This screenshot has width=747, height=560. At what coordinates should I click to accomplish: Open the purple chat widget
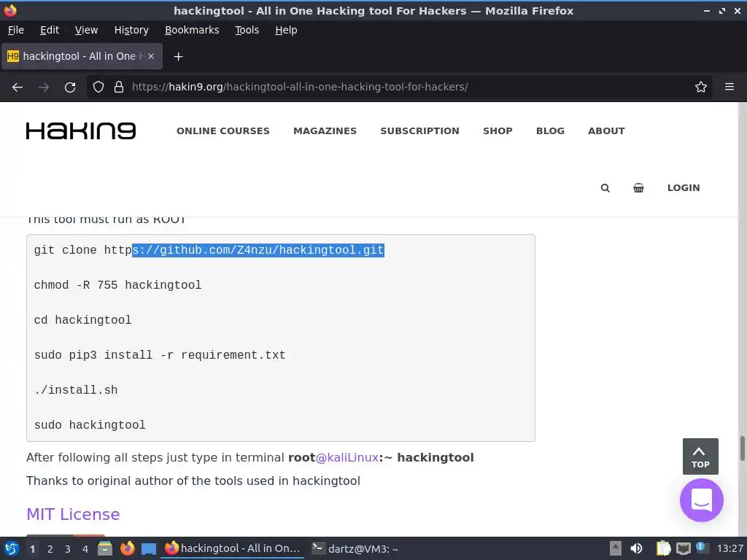click(x=701, y=500)
